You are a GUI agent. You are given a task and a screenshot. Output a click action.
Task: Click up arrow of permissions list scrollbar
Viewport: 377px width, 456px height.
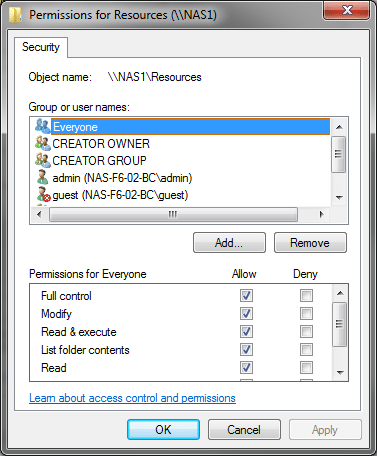[340, 293]
